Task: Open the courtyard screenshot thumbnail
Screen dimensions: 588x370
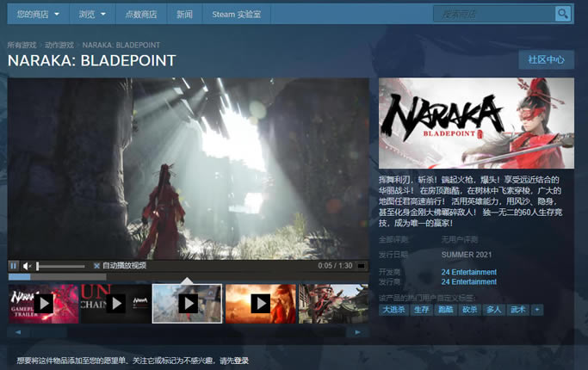Action: point(333,304)
